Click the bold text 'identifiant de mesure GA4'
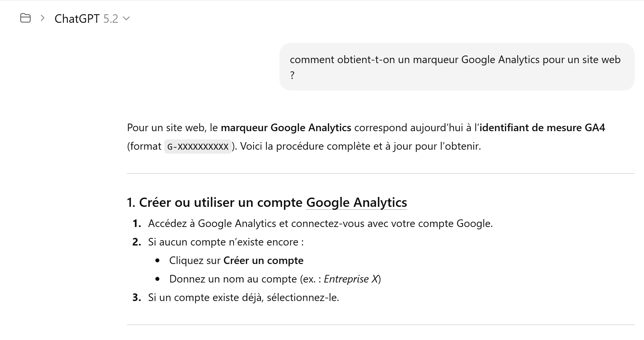644x340 pixels. click(x=542, y=128)
